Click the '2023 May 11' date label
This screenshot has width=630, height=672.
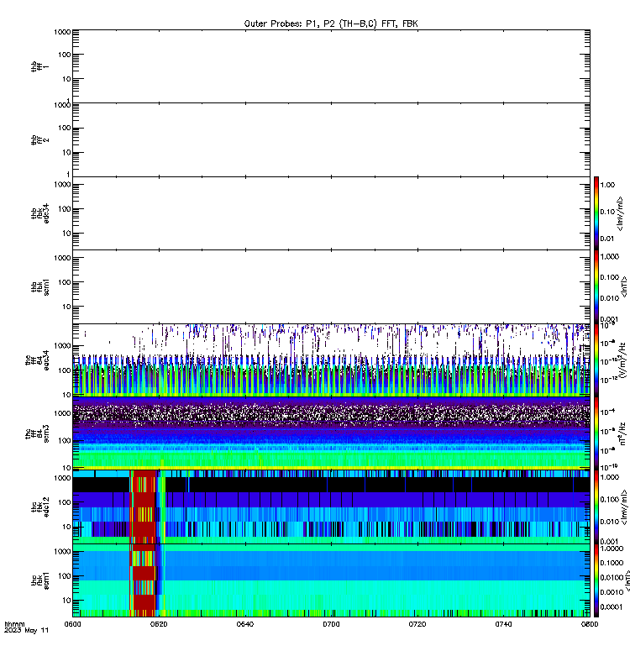point(26,630)
